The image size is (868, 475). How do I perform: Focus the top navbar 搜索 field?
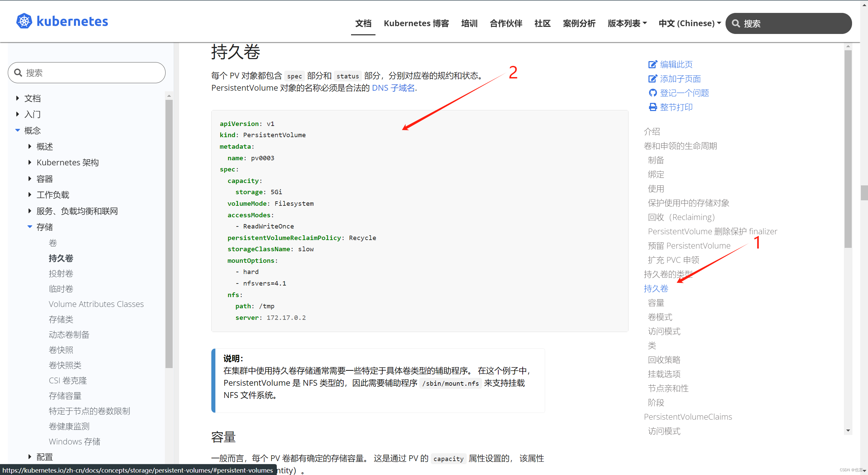click(x=788, y=23)
